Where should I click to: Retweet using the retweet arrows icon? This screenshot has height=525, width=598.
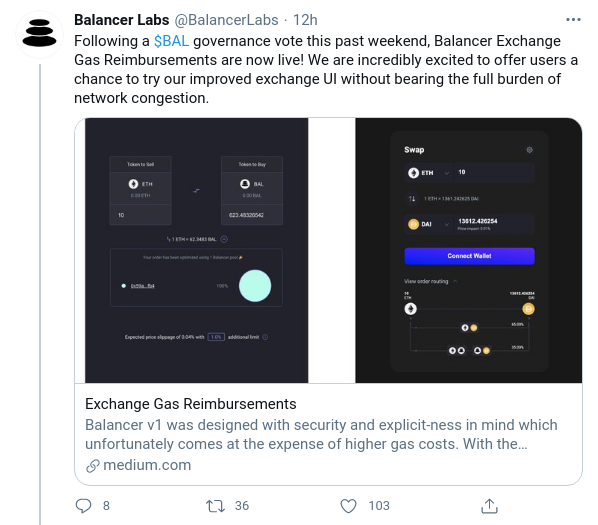pyautogui.click(x=215, y=506)
